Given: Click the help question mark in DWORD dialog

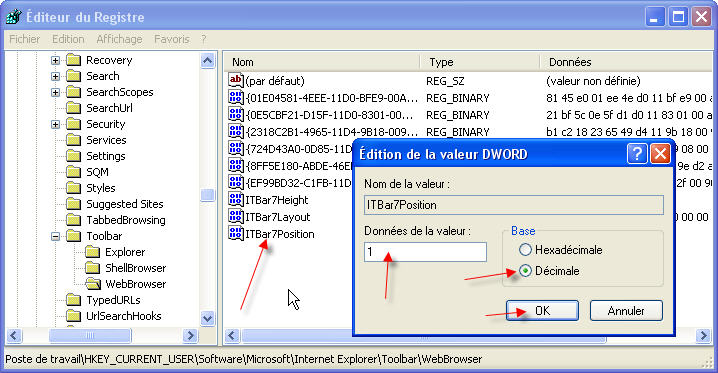Looking at the screenshot, I should pos(636,154).
